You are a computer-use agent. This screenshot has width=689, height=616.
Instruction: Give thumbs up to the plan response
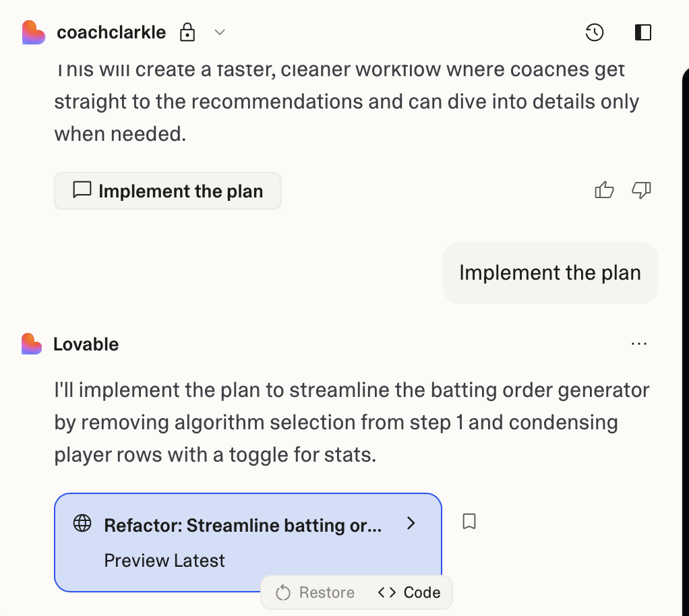(605, 191)
